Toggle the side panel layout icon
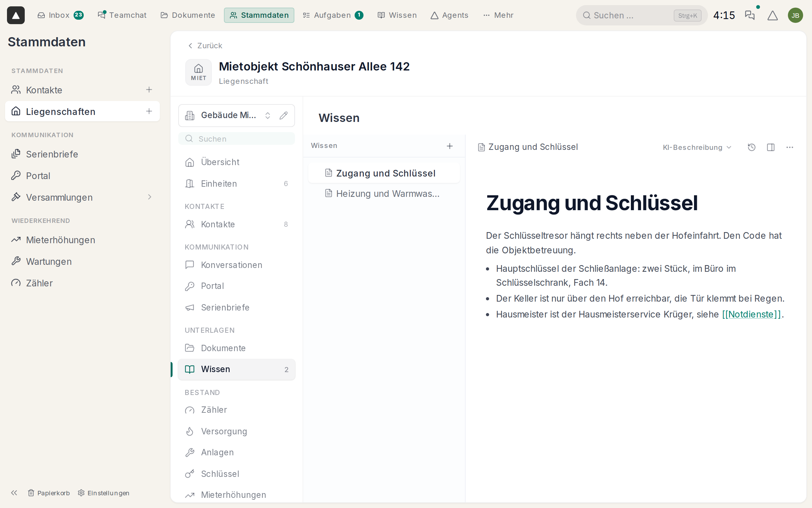 pyautogui.click(x=771, y=148)
